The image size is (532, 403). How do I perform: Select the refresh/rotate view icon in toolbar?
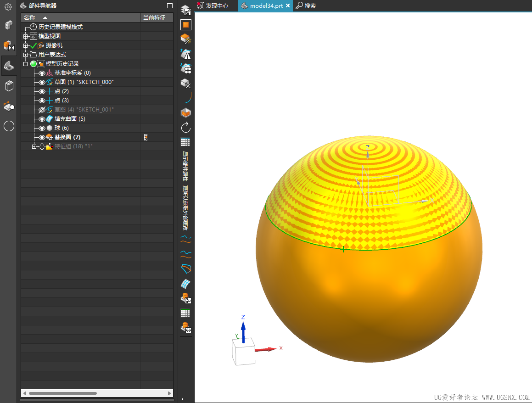click(186, 128)
